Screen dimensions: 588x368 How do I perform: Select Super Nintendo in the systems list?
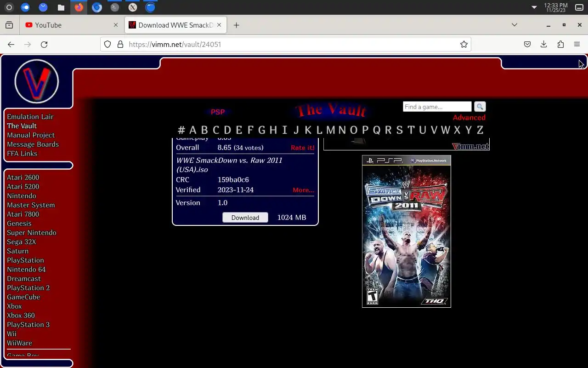(x=32, y=233)
